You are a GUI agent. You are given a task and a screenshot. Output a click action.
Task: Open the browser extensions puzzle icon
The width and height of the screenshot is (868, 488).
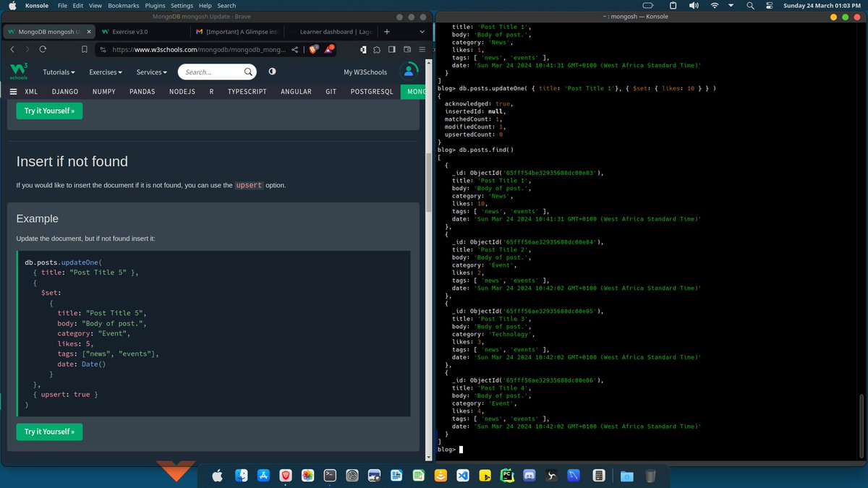pyautogui.click(x=378, y=49)
